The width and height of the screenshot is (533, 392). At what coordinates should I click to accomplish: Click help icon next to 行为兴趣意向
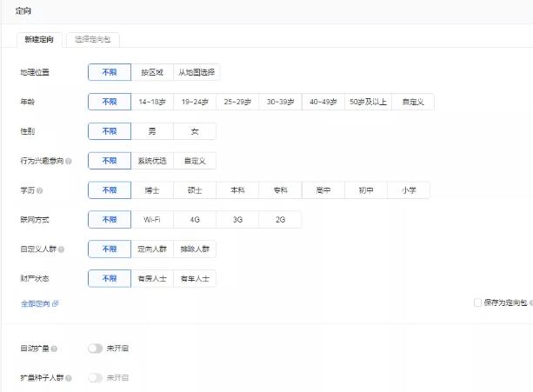point(69,161)
